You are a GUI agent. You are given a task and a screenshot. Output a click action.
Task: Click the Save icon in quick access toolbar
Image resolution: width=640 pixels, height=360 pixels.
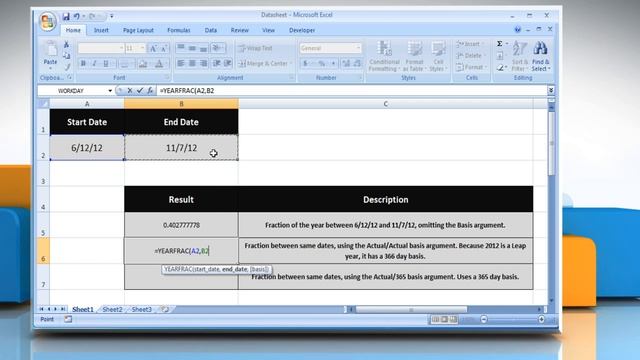point(66,16)
